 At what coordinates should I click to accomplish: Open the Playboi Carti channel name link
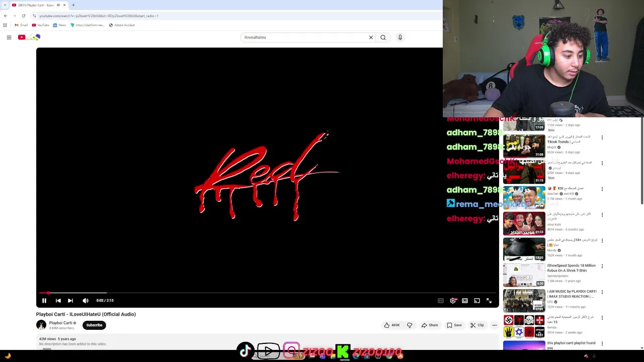pos(60,323)
